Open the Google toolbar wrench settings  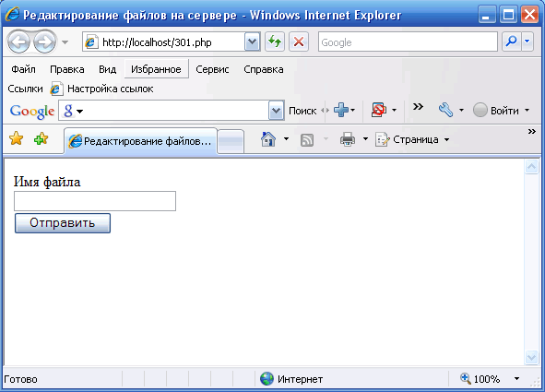point(445,110)
